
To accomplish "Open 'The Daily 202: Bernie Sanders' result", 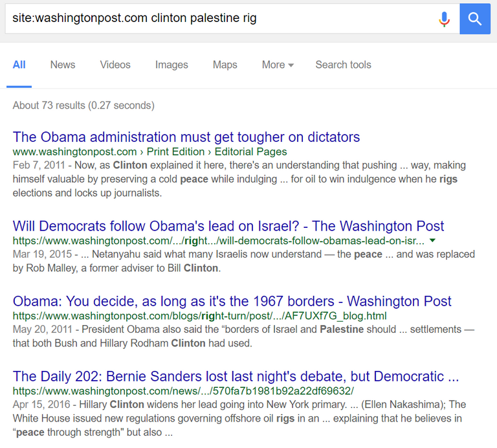I will click(x=236, y=376).
